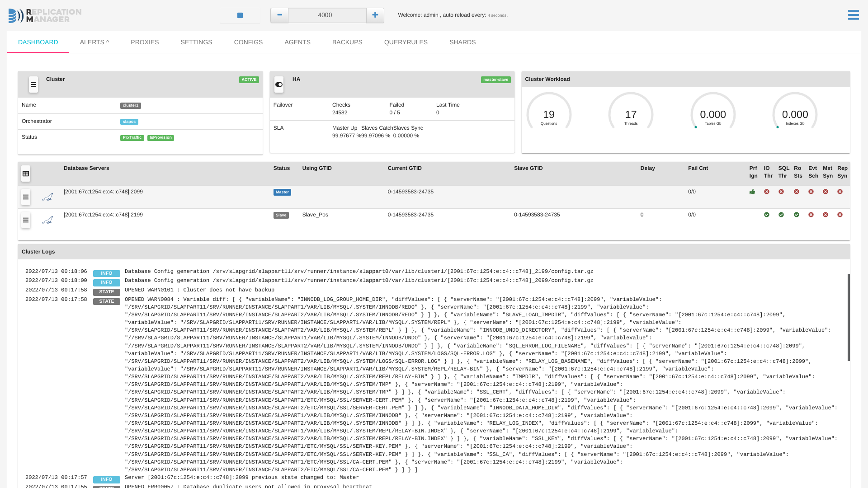Open the hamburger menu at top right

[x=853, y=15]
